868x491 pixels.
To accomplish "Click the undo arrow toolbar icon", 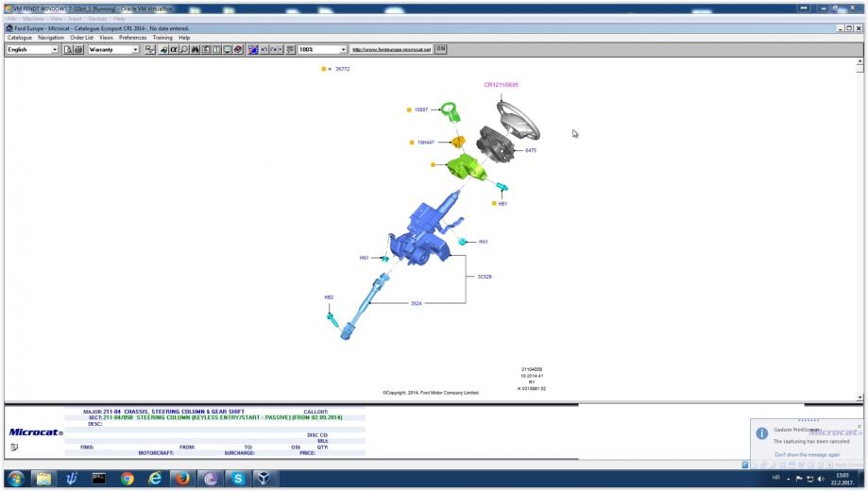I will 264,50.
